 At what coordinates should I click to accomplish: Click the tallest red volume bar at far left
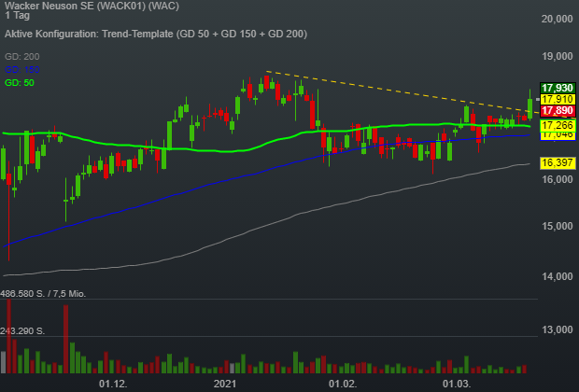(8, 336)
